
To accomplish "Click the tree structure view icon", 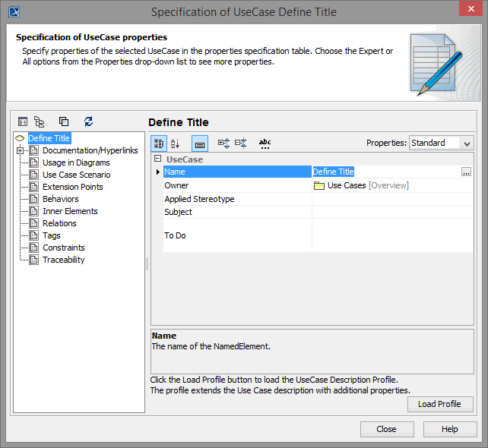I will click(39, 121).
